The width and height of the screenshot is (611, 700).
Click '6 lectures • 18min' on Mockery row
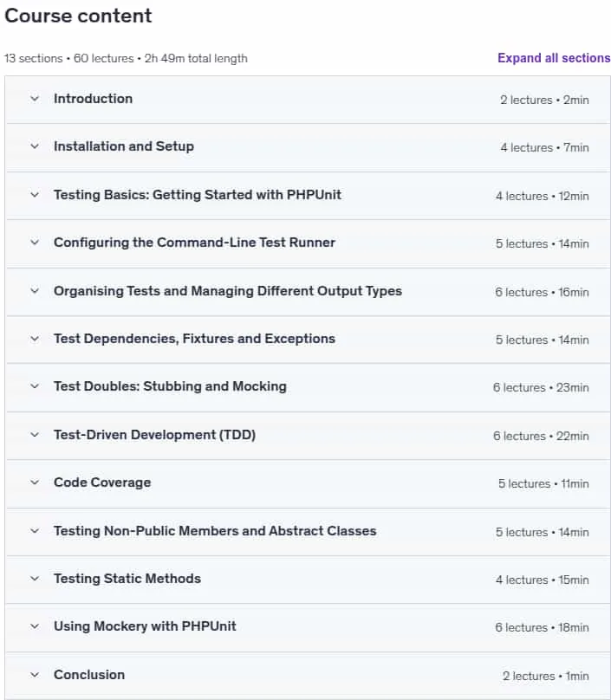(x=542, y=627)
